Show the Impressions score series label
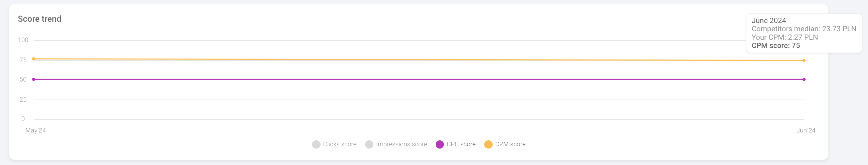The image size is (868, 165). coord(401,144)
